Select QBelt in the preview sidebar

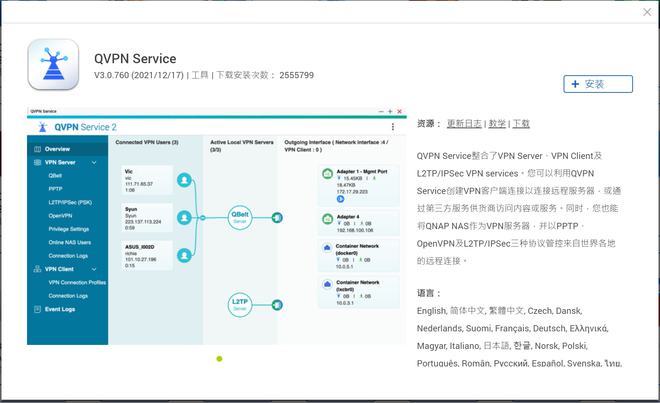55,175
